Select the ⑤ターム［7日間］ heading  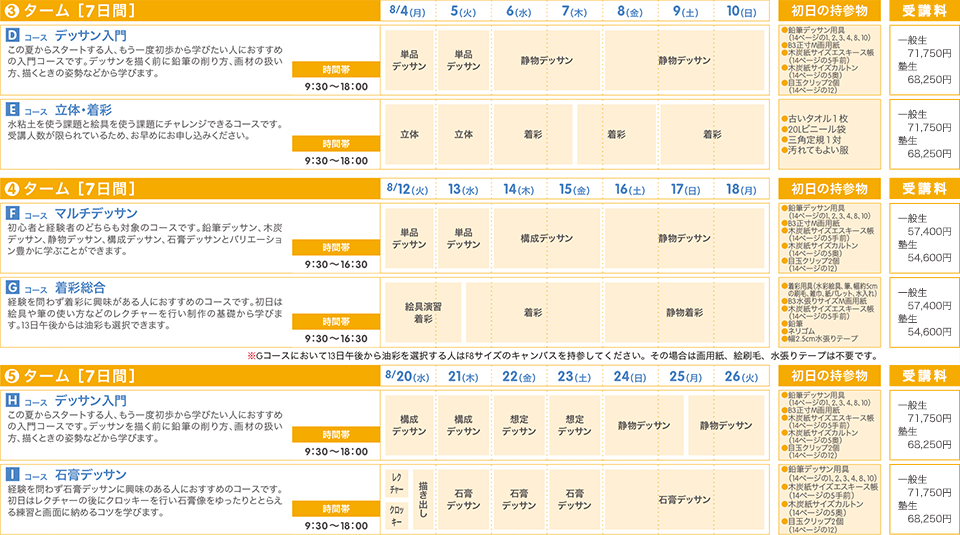pyautogui.click(x=70, y=376)
